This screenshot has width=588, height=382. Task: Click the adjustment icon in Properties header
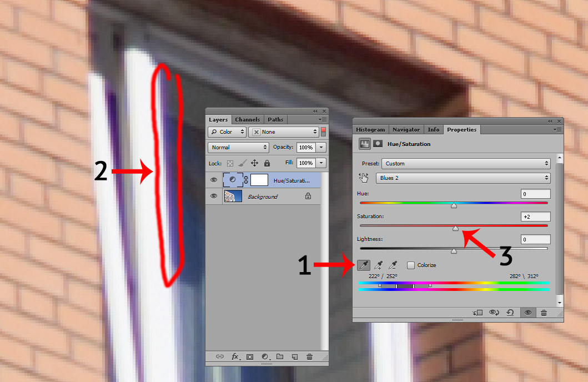coord(364,144)
